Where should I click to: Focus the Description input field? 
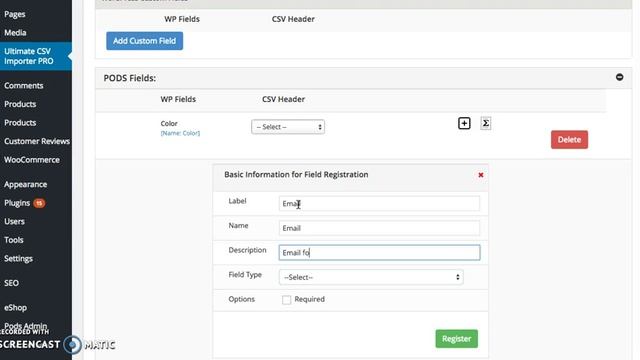[379, 253]
